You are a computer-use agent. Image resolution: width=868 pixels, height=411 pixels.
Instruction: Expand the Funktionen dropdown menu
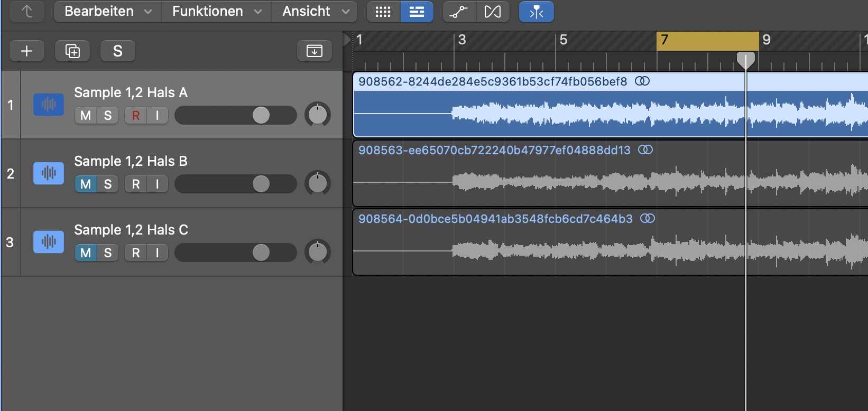click(x=217, y=12)
